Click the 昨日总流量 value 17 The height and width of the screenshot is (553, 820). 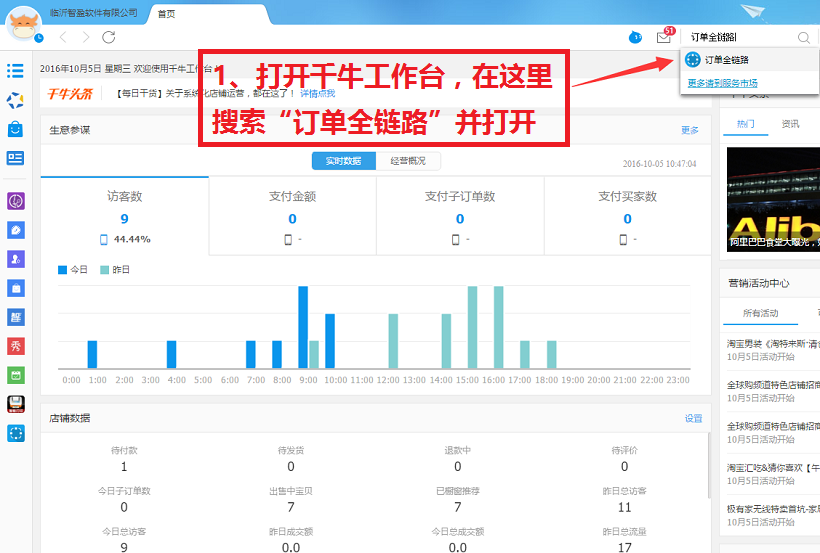point(624,548)
